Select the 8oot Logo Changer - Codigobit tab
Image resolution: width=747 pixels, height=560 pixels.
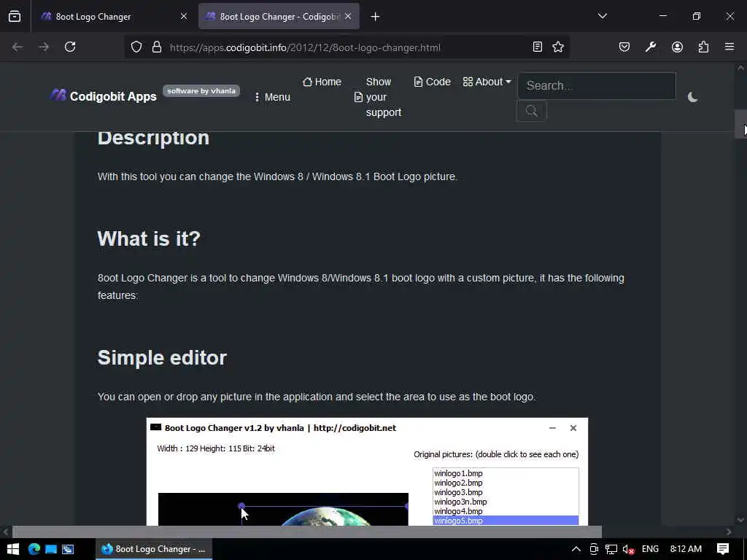click(x=279, y=17)
